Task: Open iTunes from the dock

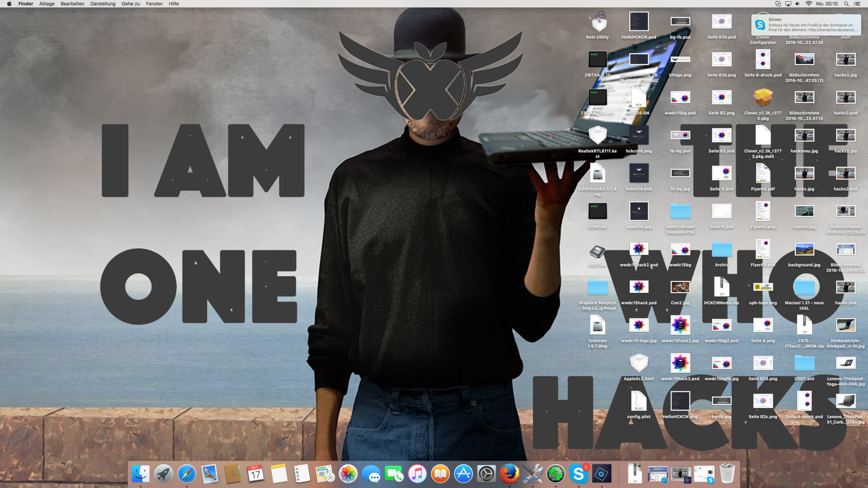Action: coord(417,474)
